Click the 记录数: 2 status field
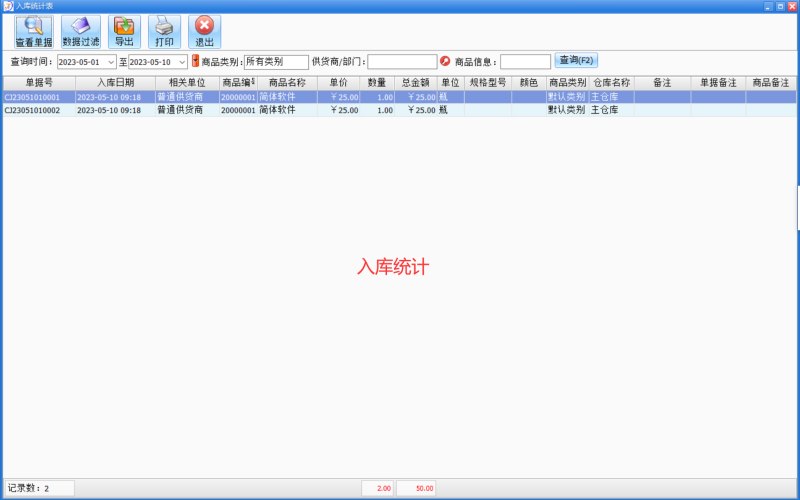The height and width of the screenshot is (500, 800). (39, 488)
